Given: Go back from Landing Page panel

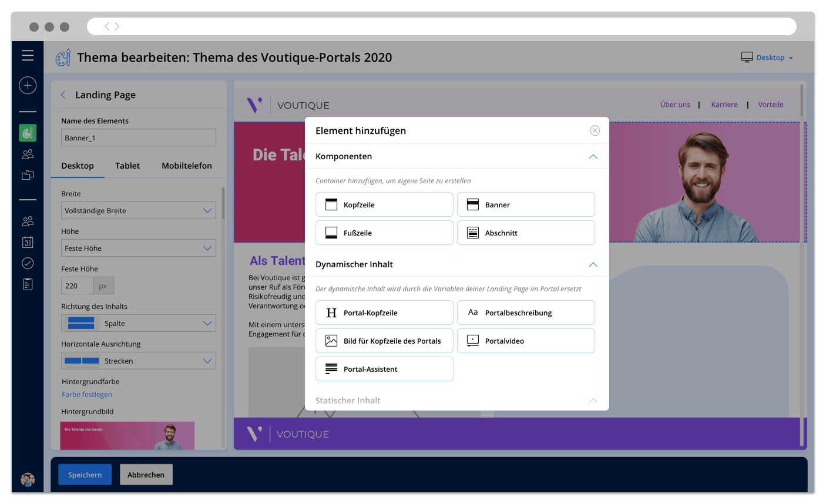Looking at the screenshot, I should point(63,95).
